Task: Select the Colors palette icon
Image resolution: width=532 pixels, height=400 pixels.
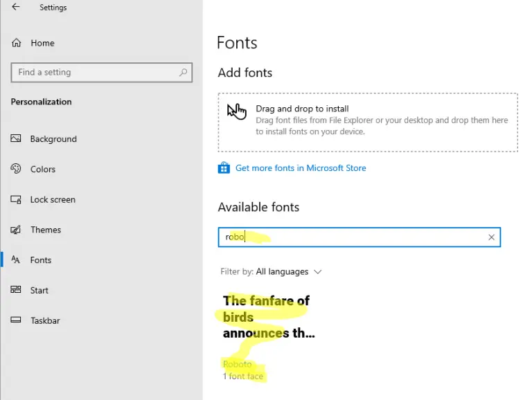Action: 16,168
